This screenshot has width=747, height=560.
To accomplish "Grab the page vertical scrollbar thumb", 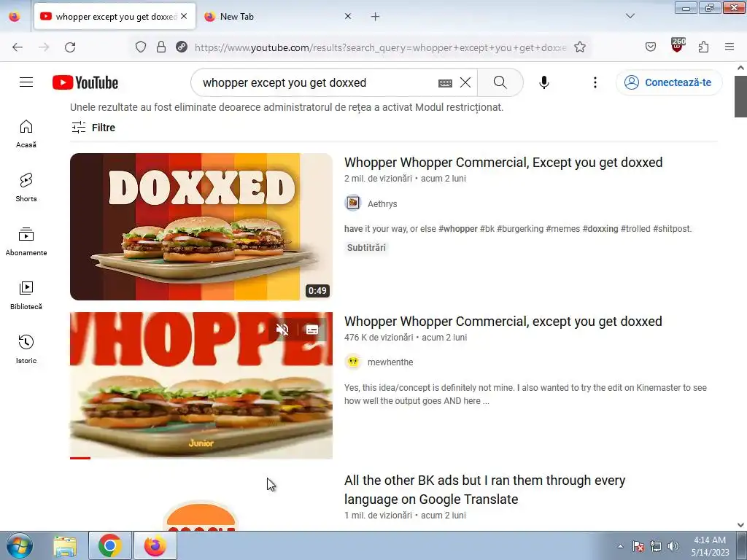I will coord(740,96).
